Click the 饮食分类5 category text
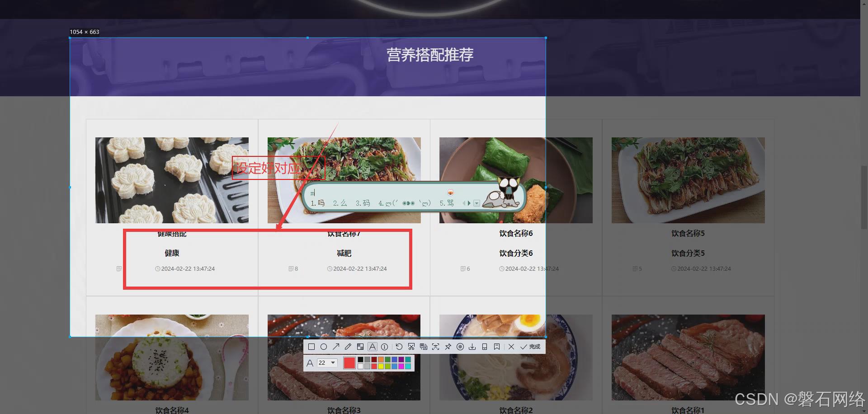Viewport: 868px width, 414px height. 688,253
